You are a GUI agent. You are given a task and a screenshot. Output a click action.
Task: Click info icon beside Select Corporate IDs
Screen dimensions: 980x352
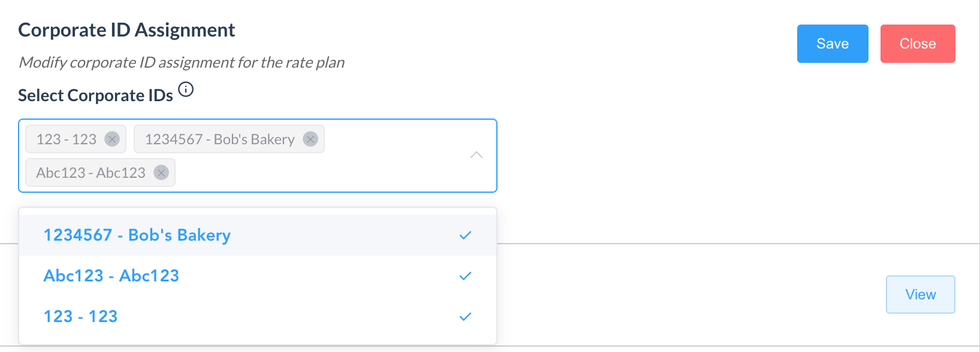click(x=186, y=90)
